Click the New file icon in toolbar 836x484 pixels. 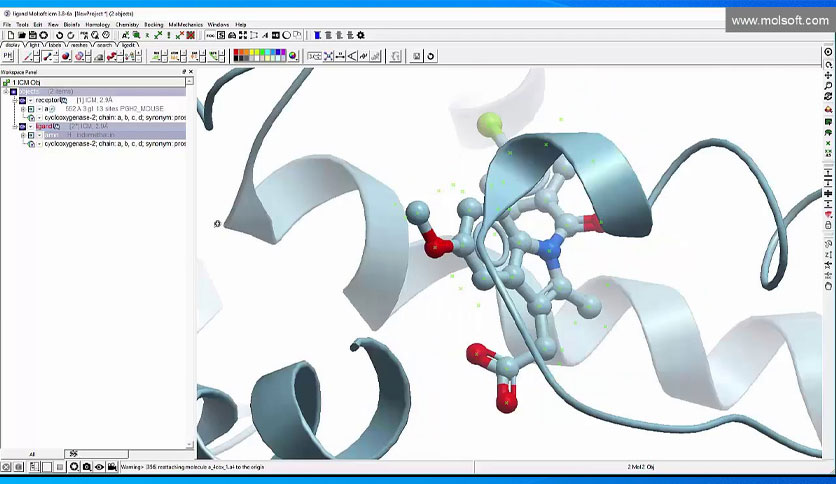coord(11,35)
